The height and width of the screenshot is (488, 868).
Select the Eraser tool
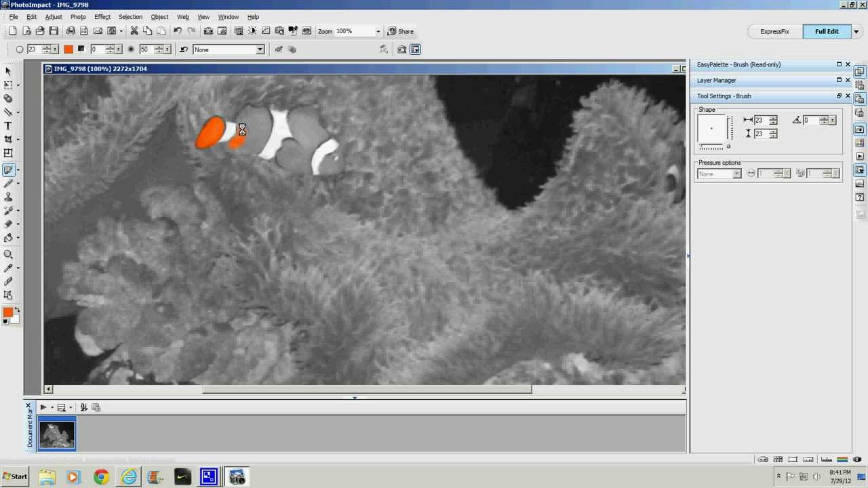tap(8, 224)
